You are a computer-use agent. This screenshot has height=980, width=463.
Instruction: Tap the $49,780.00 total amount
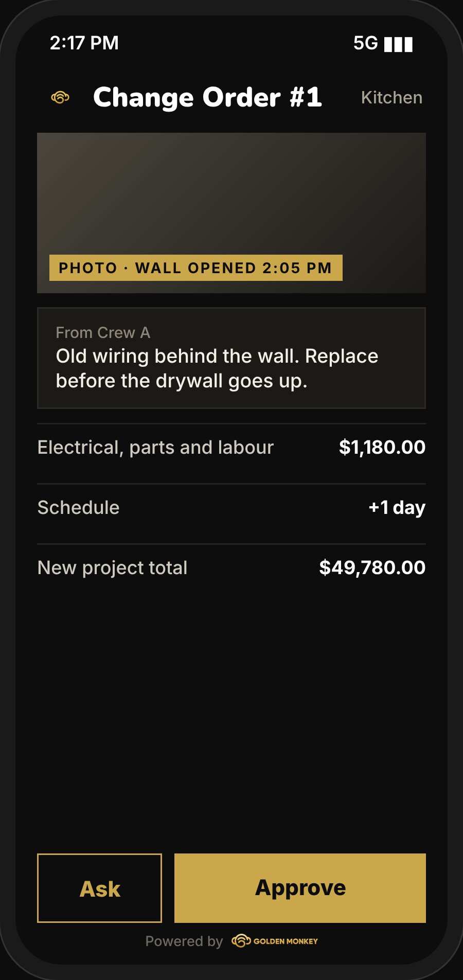(x=372, y=567)
